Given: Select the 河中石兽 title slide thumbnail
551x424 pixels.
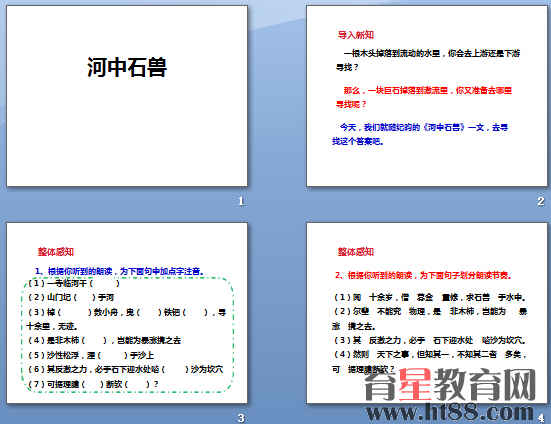Looking at the screenshot, I should (127, 96).
